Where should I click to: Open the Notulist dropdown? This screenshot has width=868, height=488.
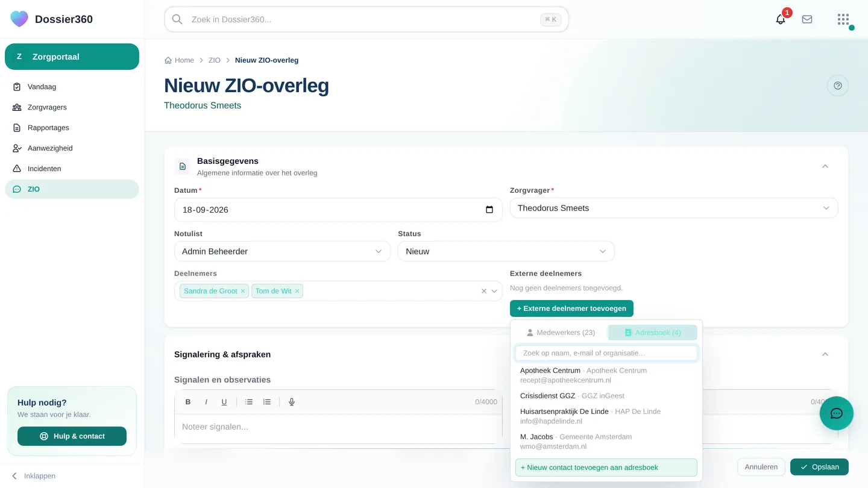click(x=282, y=251)
